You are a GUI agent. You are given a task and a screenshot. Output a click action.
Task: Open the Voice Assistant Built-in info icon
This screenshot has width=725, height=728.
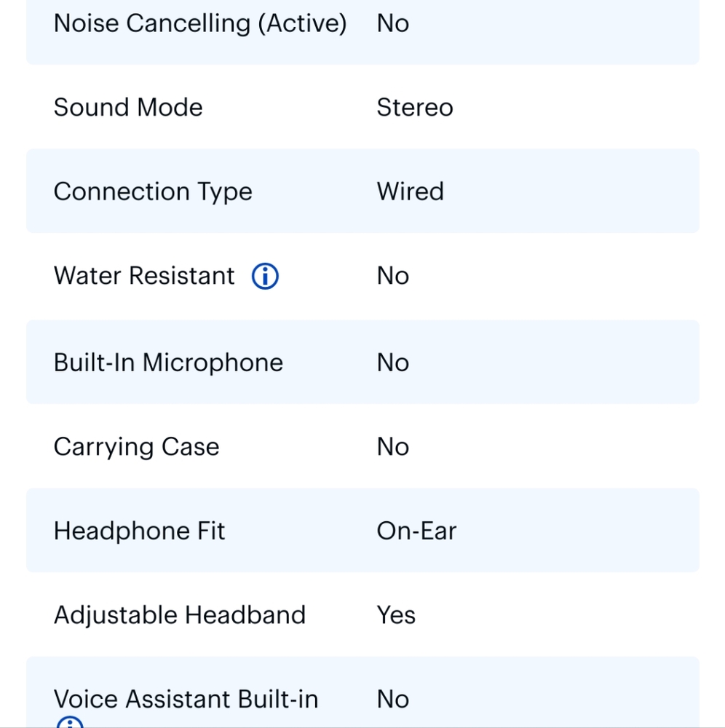pos(70,723)
